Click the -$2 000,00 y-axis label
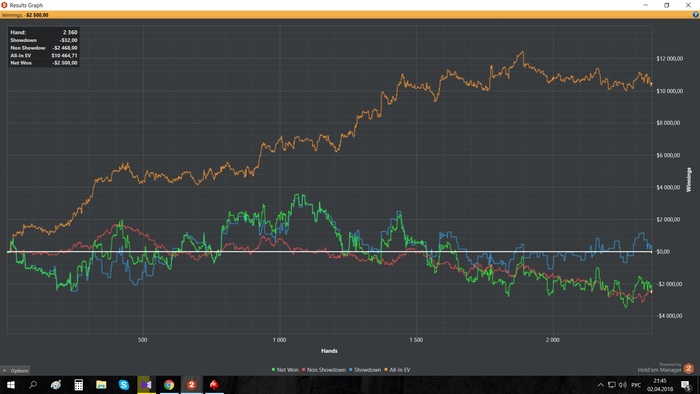 coord(669,284)
